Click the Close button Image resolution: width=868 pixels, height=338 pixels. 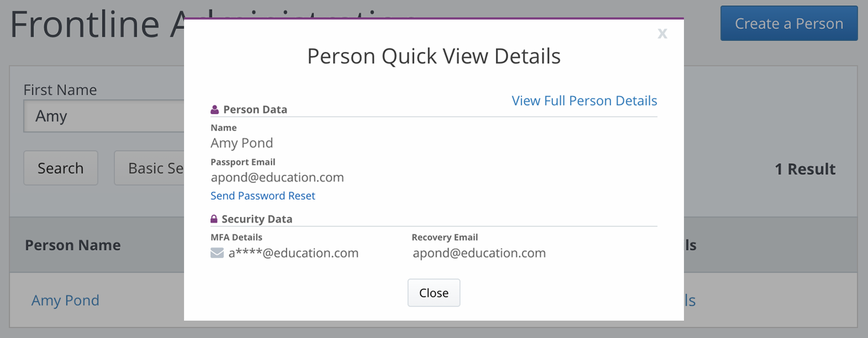434,293
